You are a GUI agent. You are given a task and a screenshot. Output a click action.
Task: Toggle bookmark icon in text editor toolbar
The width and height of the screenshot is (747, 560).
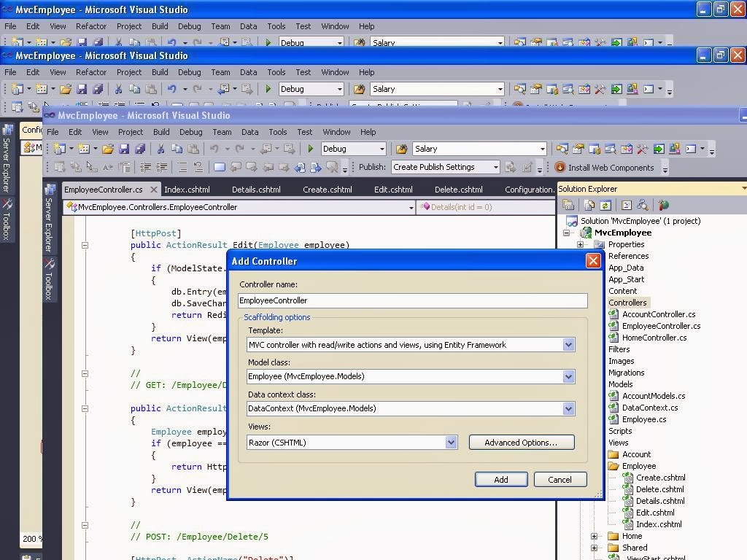tap(220, 167)
